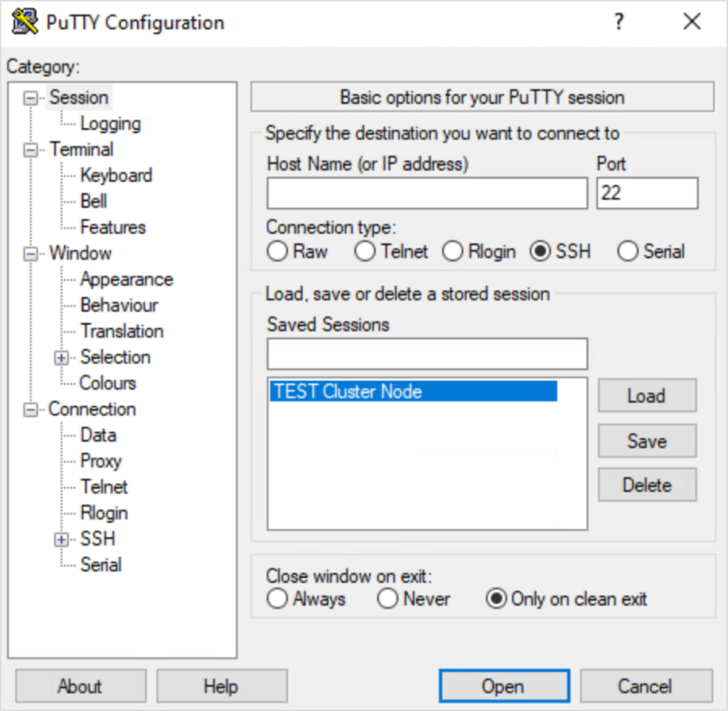
Task: Collapse the Terminal category
Action: point(31,150)
